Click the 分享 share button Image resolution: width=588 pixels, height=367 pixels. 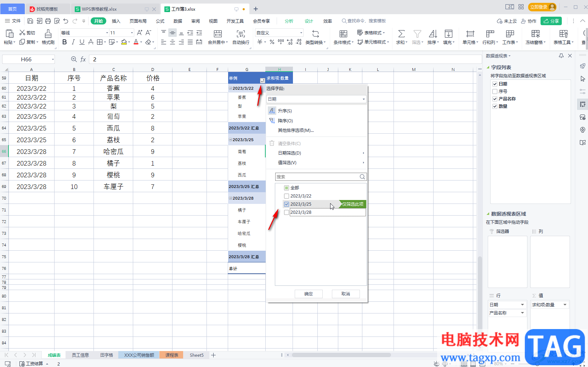[551, 21]
